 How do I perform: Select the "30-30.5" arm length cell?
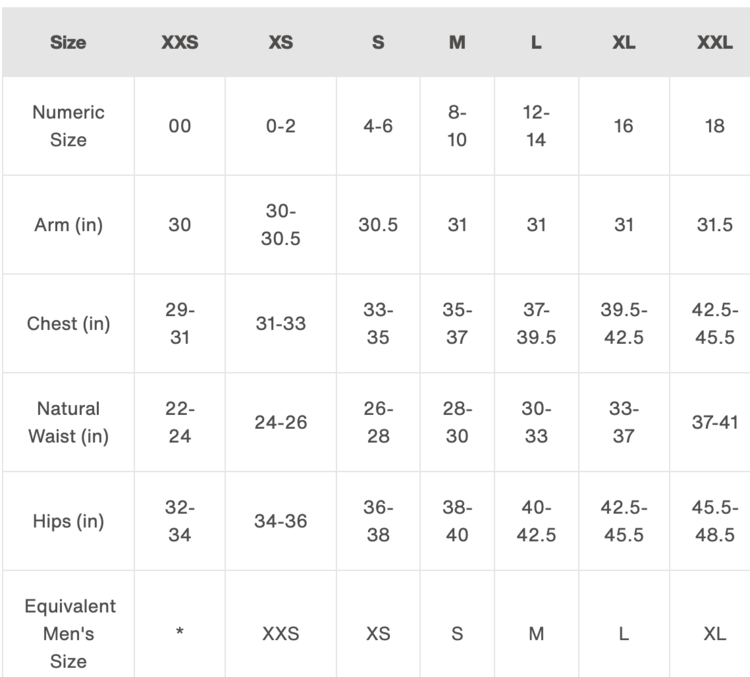(281, 225)
